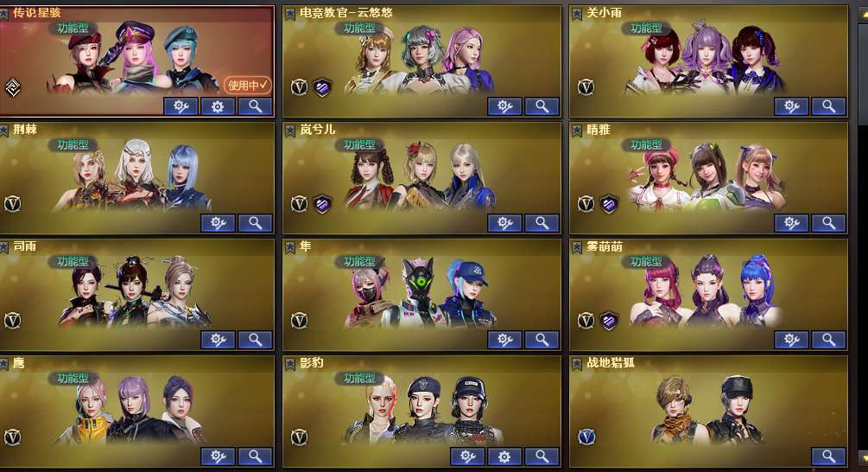Click the 使用中 in-use button

pyautogui.click(x=248, y=86)
